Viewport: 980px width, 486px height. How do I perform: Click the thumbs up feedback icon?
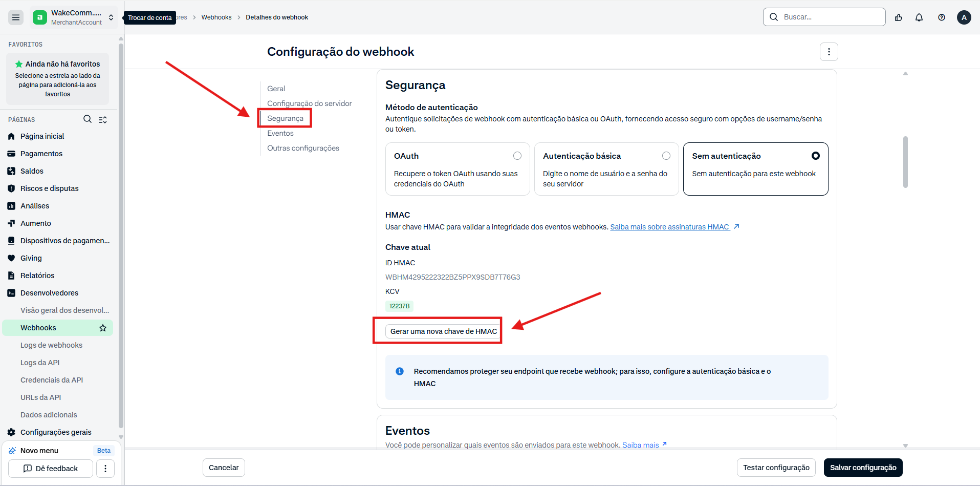point(899,17)
